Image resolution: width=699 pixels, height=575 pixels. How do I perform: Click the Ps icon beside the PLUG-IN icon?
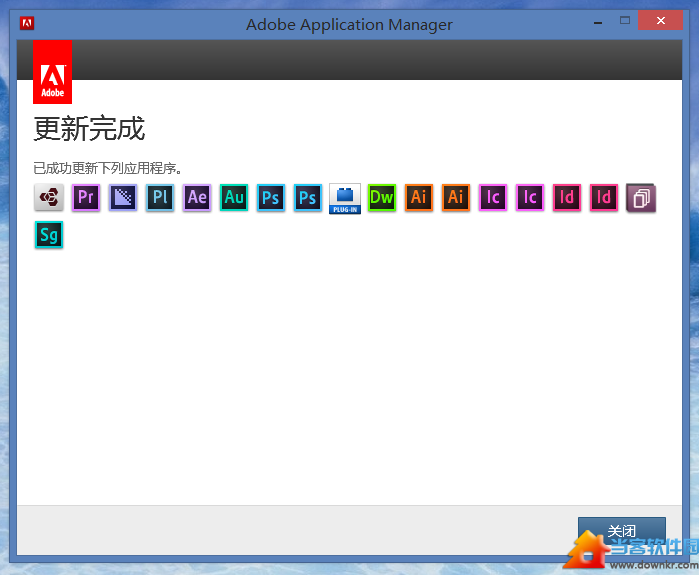(x=308, y=197)
